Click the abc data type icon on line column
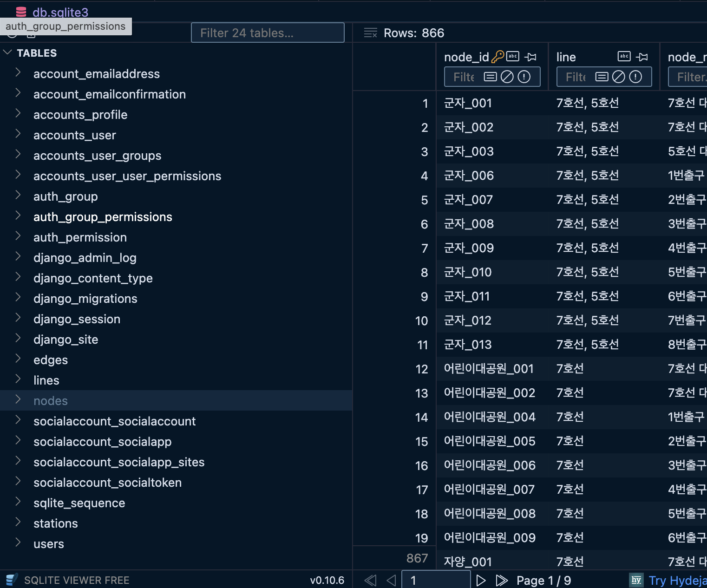 pos(624,56)
